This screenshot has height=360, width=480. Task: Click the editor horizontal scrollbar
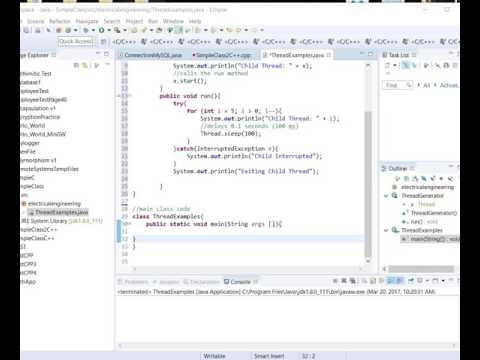(x=247, y=269)
